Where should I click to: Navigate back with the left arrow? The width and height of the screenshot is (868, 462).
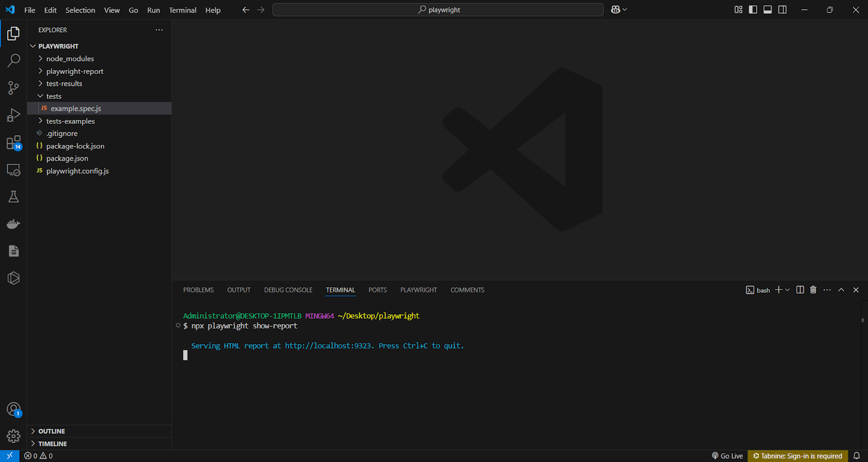click(246, 10)
